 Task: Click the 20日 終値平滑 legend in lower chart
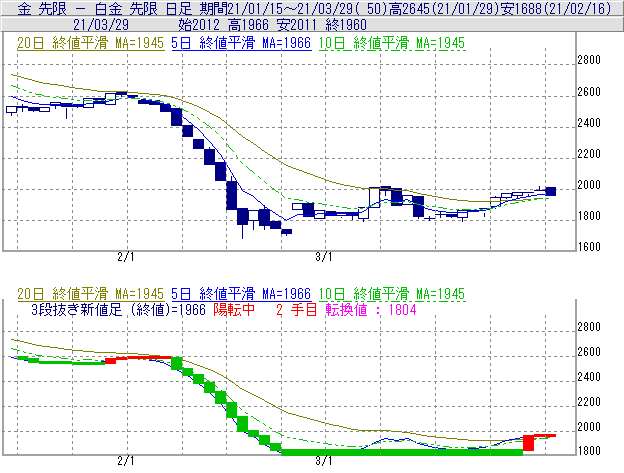pos(90,294)
